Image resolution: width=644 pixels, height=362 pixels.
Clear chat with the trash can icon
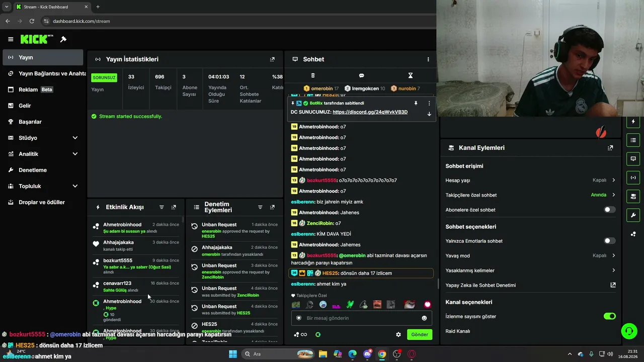tap(313, 75)
